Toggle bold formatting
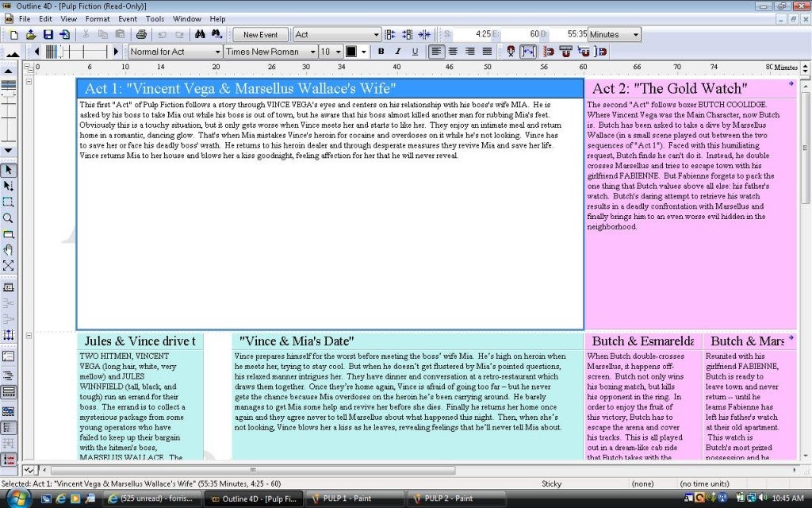 381,52
